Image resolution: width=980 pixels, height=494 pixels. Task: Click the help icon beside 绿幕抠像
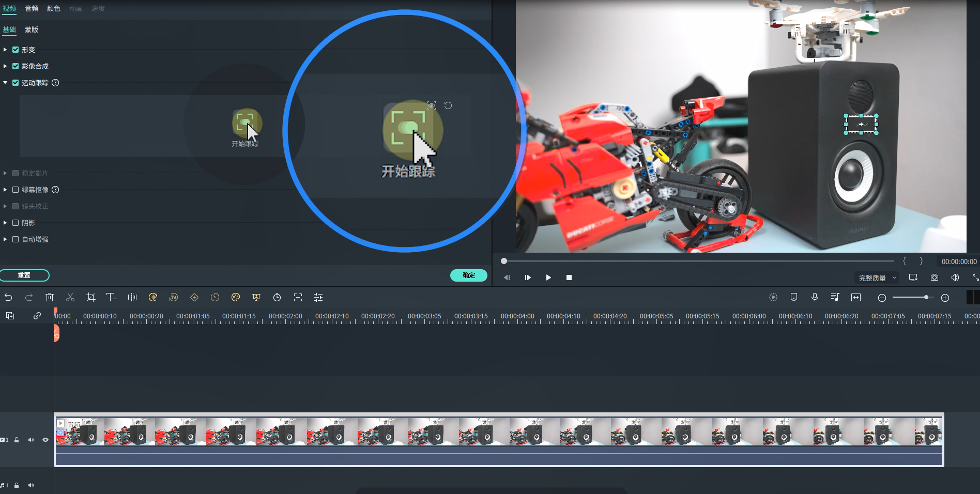[x=55, y=190]
